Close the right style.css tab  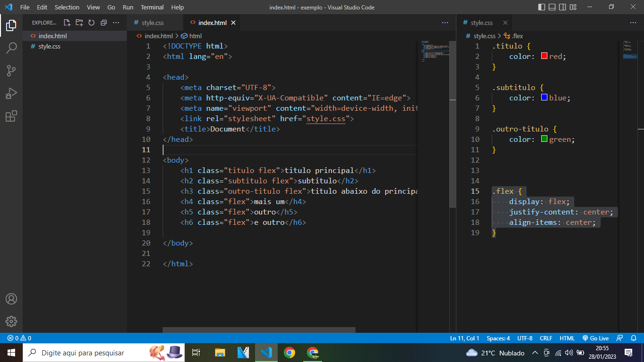(505, 23)
